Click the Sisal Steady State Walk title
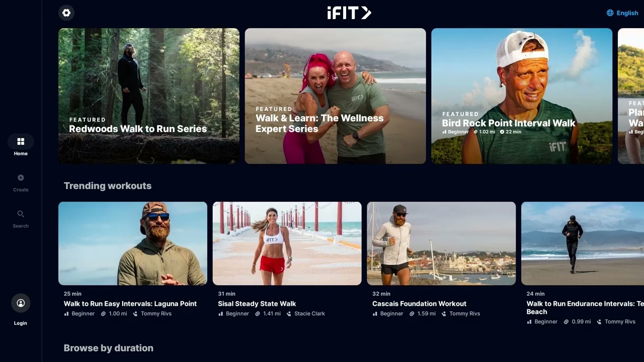The width and height of the screenshot is (644, 362). (257, 304)
